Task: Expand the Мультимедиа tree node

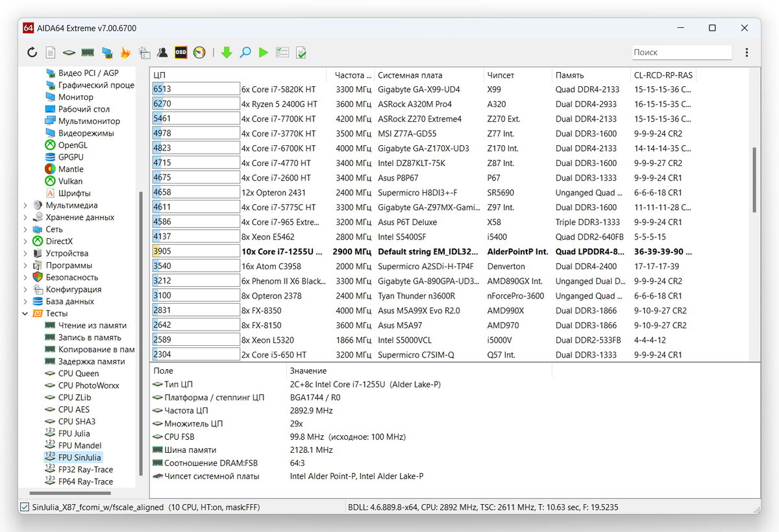Action: [x=25, y=205]
